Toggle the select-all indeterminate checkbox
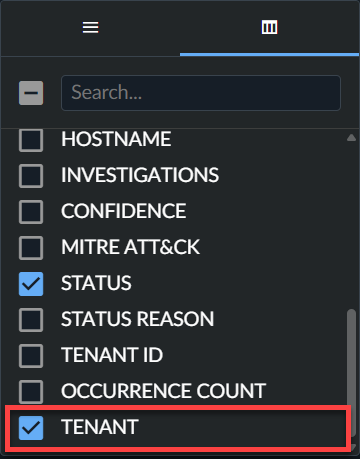The width and height of the screenshot is (360, 459). [x=31, y=93]
